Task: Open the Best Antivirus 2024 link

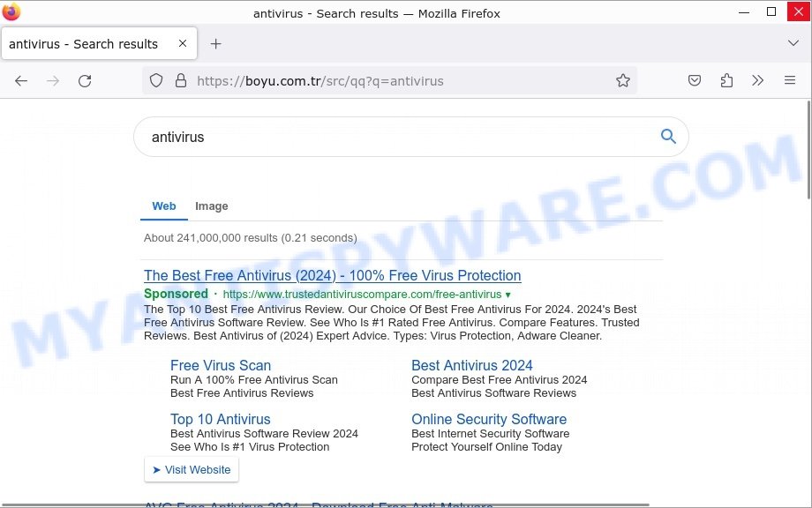Action: click(472, 365)
